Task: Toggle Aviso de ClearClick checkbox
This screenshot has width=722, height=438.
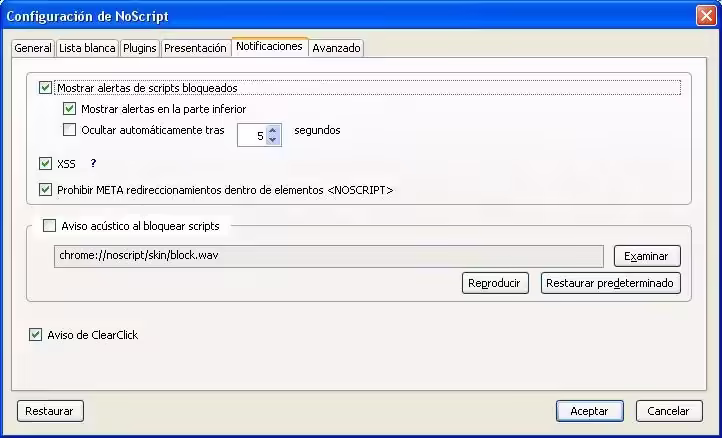Action: tap(35, 334)
